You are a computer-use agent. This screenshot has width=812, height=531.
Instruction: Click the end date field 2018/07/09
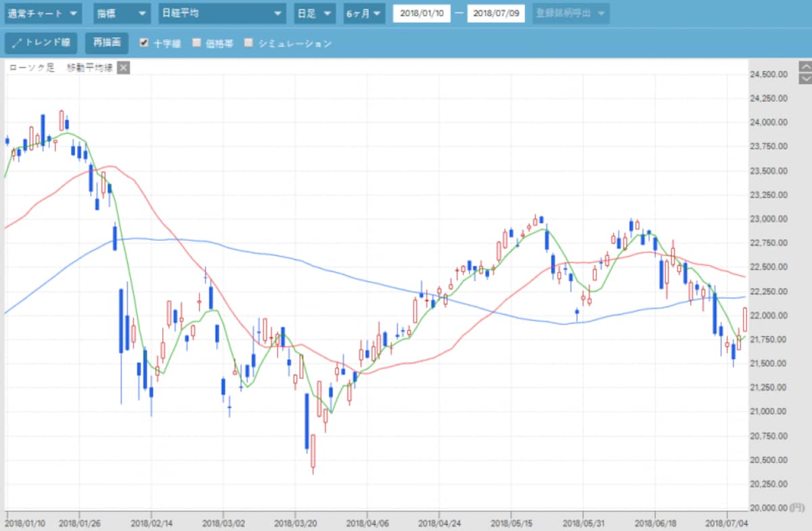[x=495, y=14]
